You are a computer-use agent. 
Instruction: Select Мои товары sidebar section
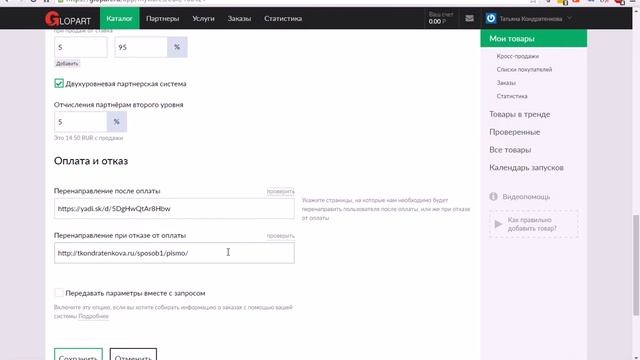533,38
